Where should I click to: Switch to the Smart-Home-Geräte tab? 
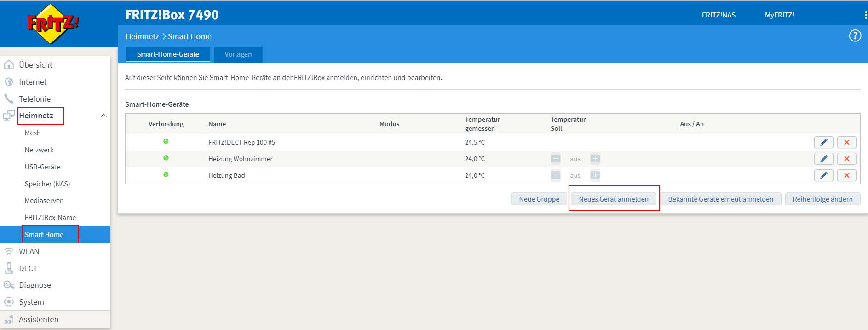[168, 54]
